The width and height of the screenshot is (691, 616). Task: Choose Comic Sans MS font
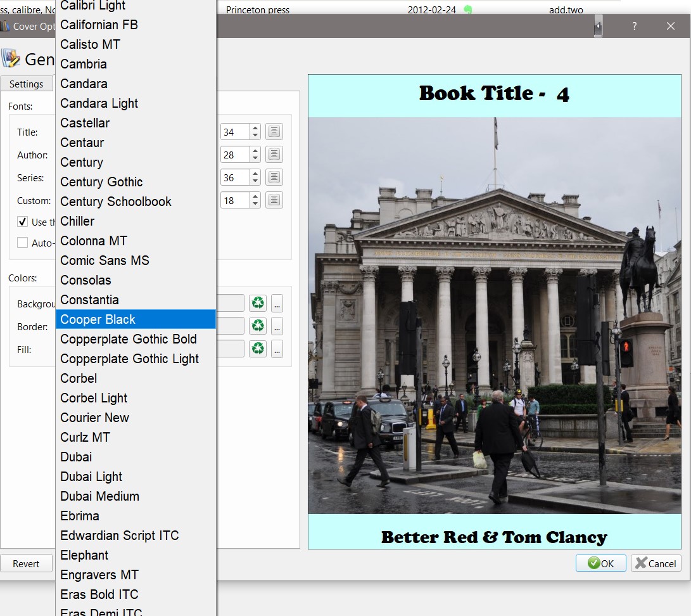tap(136, 260)
